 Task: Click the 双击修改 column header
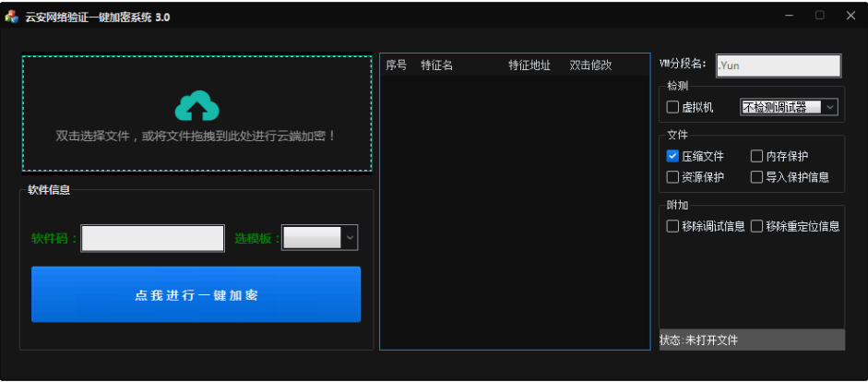[x=590, y=66]
